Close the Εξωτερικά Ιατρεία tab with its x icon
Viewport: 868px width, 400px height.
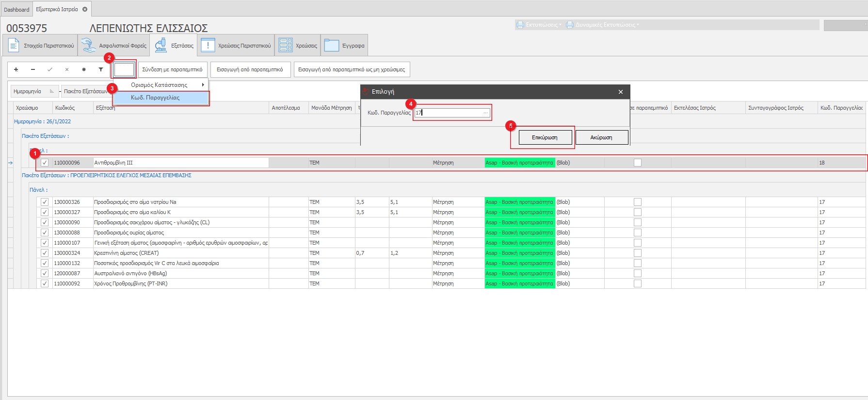tap(85, 9)
